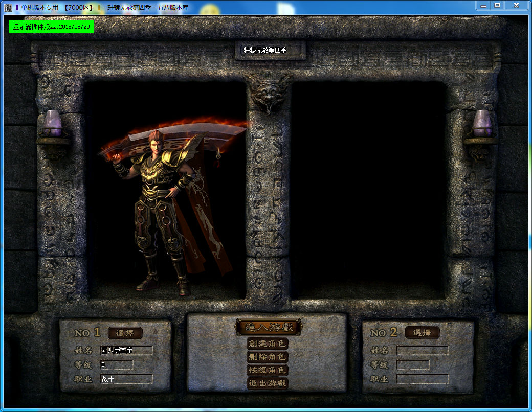Click the green 登录器插件版本 label

(x=52, y=27)
